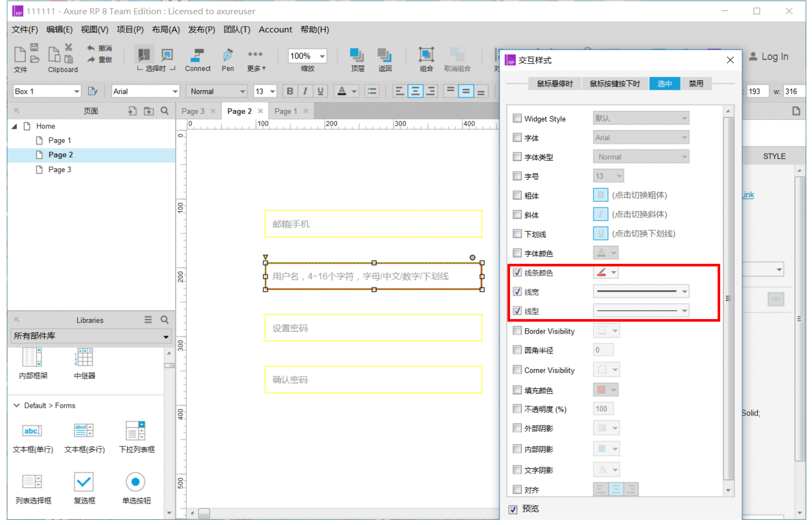The height and width of the screenshot is (525, 812).
Task: Bring widget to front with 顶层 icon
Action: (x=357, y=55)
